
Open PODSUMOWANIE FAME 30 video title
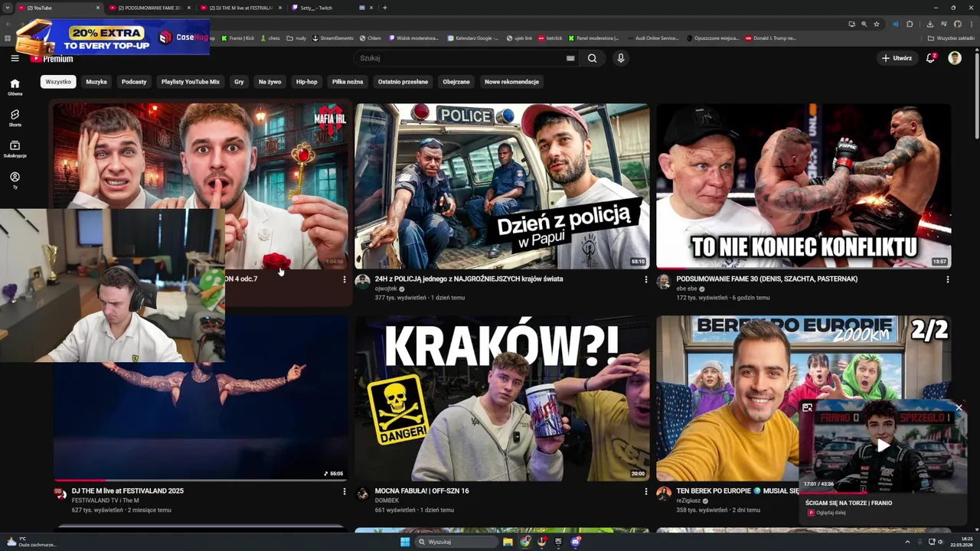(766, 279)
